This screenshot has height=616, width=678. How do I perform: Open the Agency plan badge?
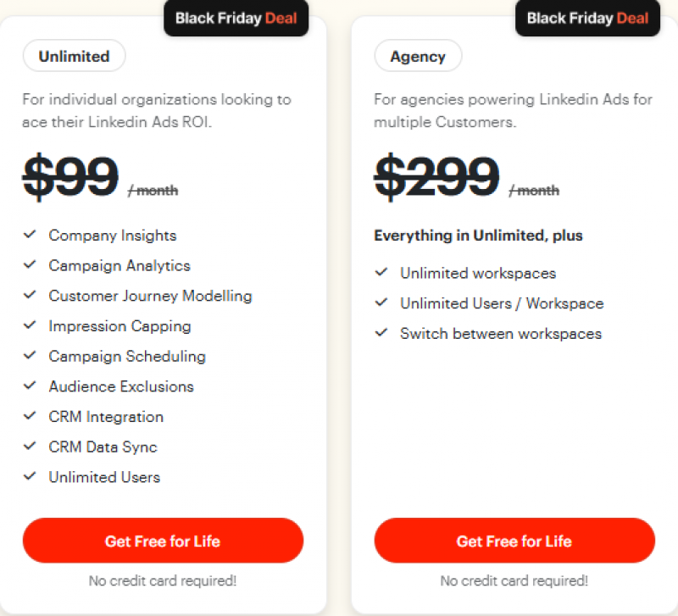point(418,57)
